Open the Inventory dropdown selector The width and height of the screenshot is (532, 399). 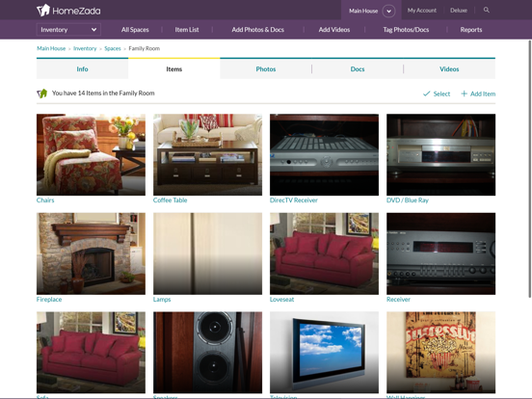(68, 30)
